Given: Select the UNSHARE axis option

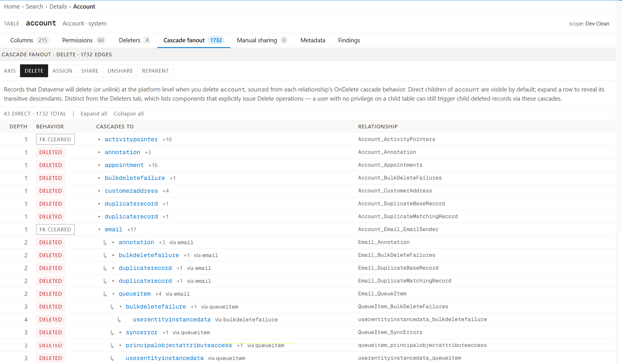Looking at the screenshot, I should (120, 71).
